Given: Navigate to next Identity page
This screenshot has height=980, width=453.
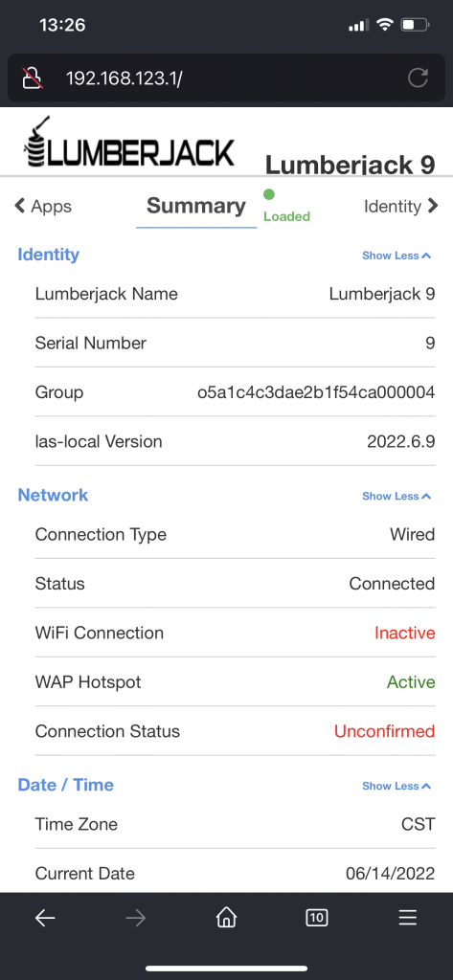Looking at the screenshot, I should point(401,207).
